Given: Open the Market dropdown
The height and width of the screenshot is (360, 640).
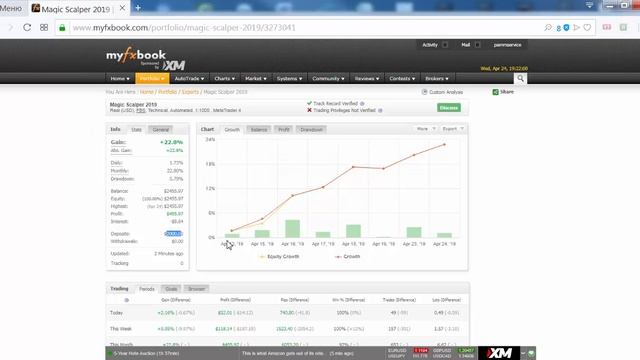Looking at the screenshot, I should [256, 78].
